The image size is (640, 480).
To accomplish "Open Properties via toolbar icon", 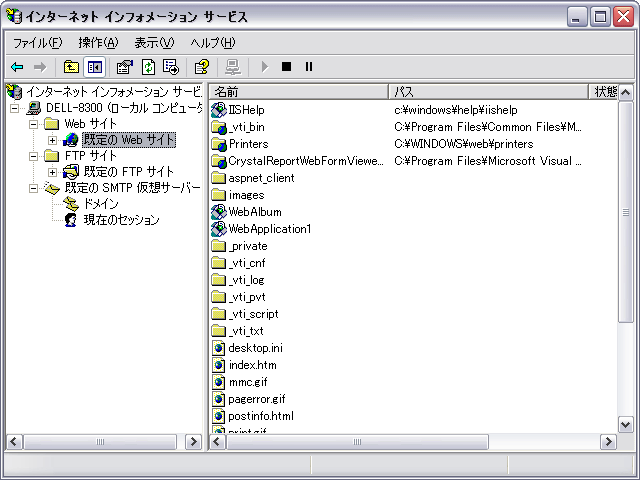I will [124, 67].
